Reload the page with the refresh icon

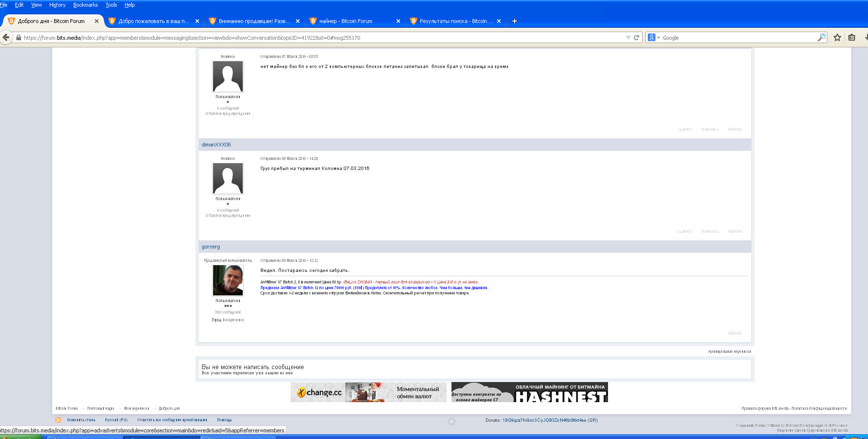click(637, 37)
